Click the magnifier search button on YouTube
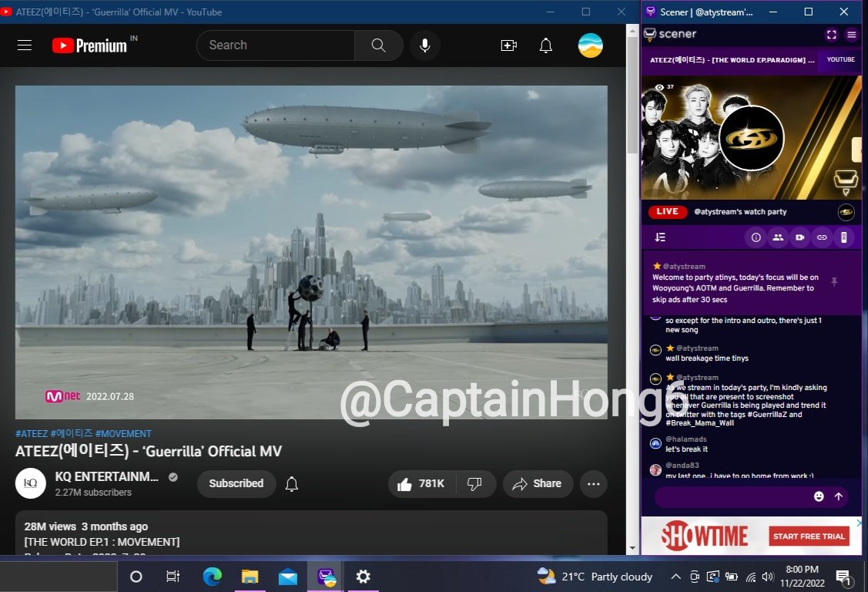Screen dimensions: 868x592 point(379,45)
